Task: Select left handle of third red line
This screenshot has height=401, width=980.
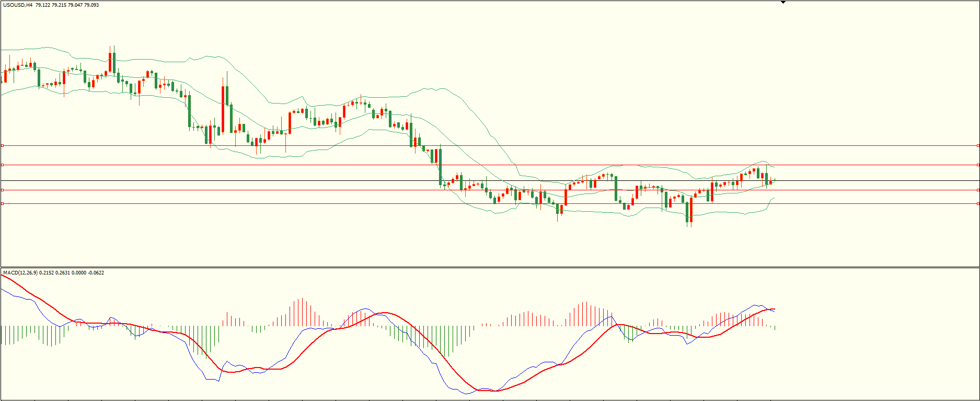Action: tap(2, 190)
